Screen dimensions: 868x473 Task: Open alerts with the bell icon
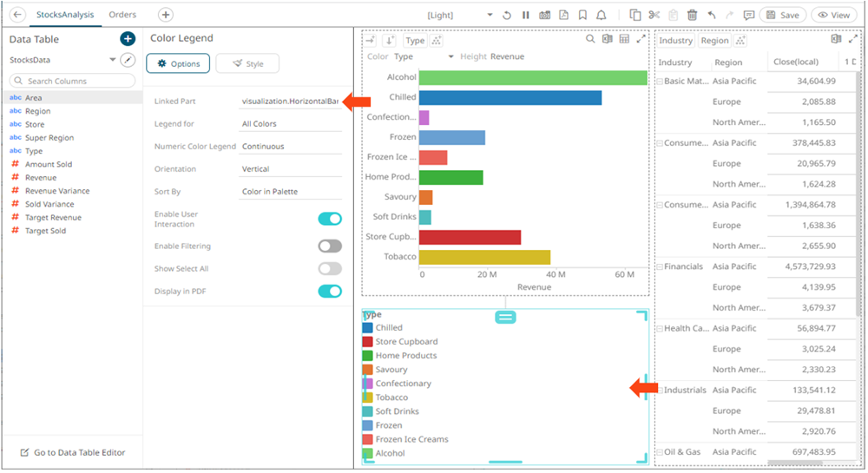(602, 16)
